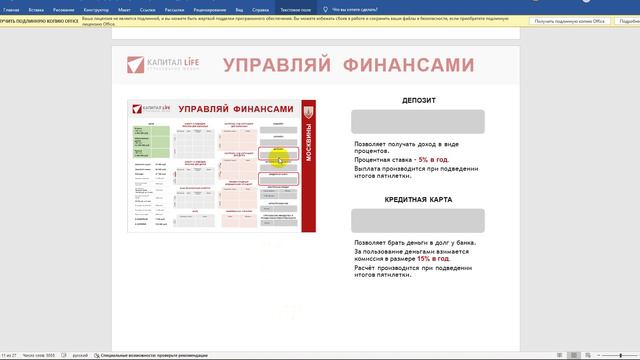Click 'Позволяет получать доход в виде процентов' text
Viewport: 640px width, 360px height.
tap(407, 147)
